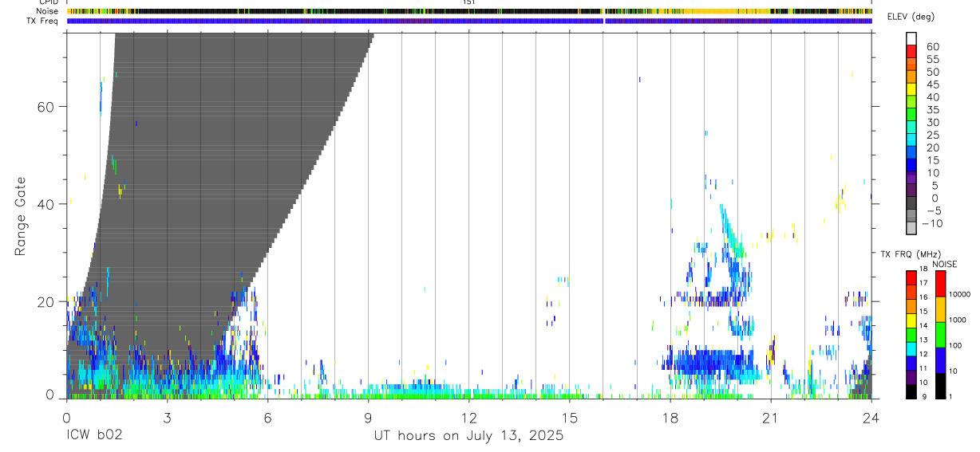Click the NOISE legend title above color bar
This screenshot has height=452, width=980.
pos(945,264)
